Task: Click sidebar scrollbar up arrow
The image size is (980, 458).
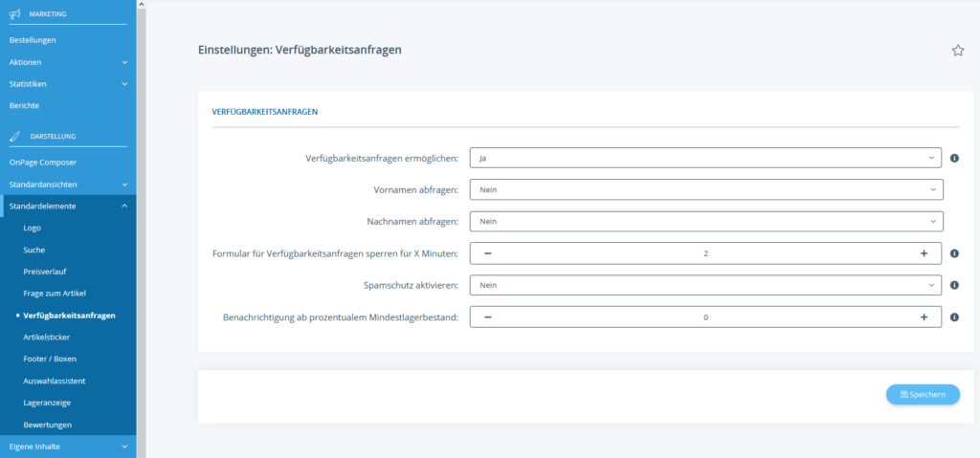Action: click(x=141, y=4)
